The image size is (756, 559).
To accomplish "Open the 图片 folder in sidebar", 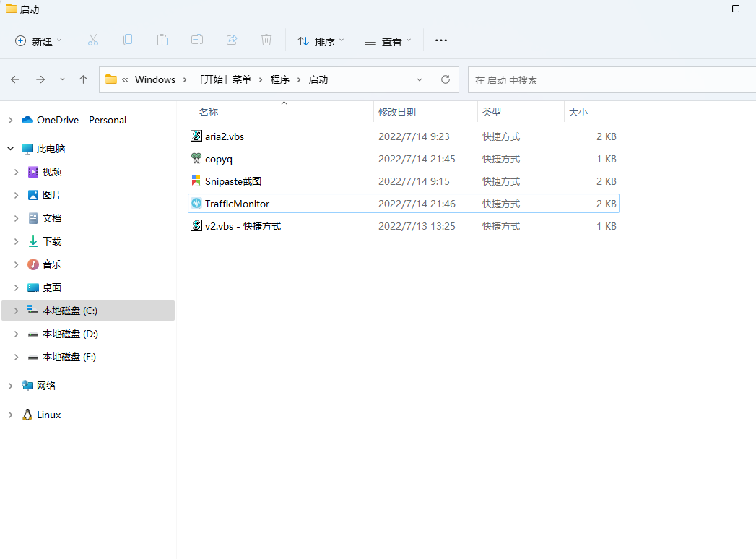I will tap(51, 195).
